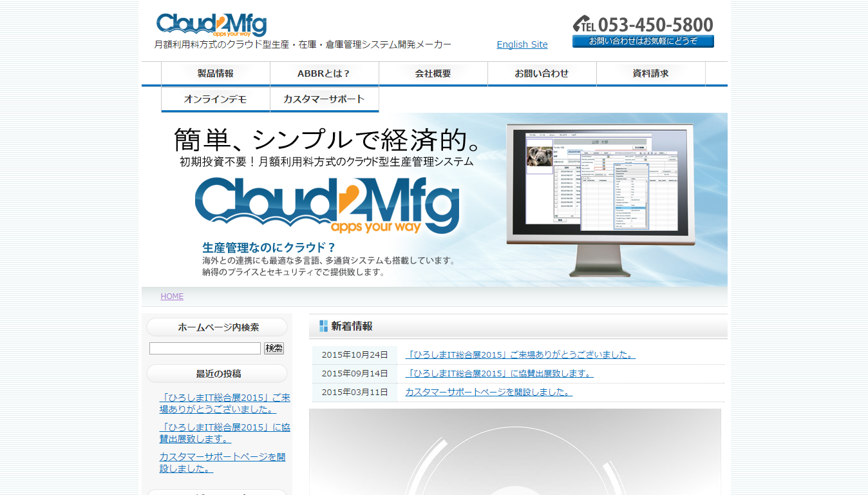Click the Cloud2Mfg logo in header

coord(211,25)
